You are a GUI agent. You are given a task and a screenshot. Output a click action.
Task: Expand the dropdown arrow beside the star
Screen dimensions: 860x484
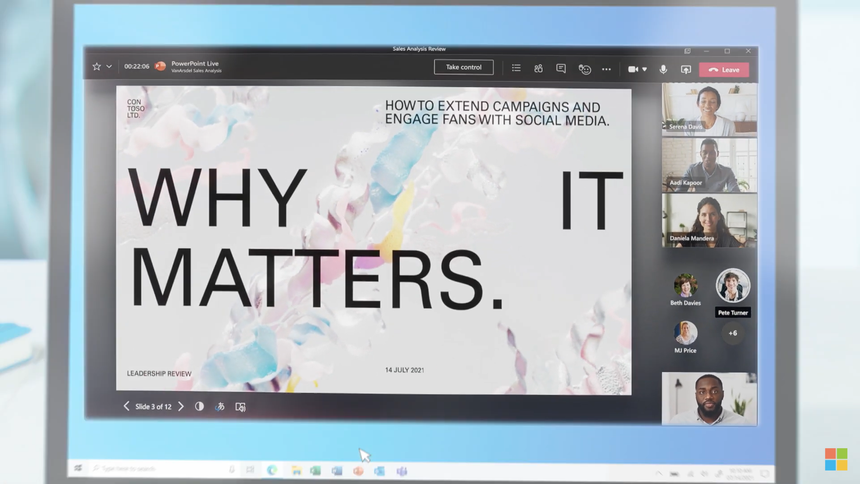pyautogui.click(x=109, y=67)
